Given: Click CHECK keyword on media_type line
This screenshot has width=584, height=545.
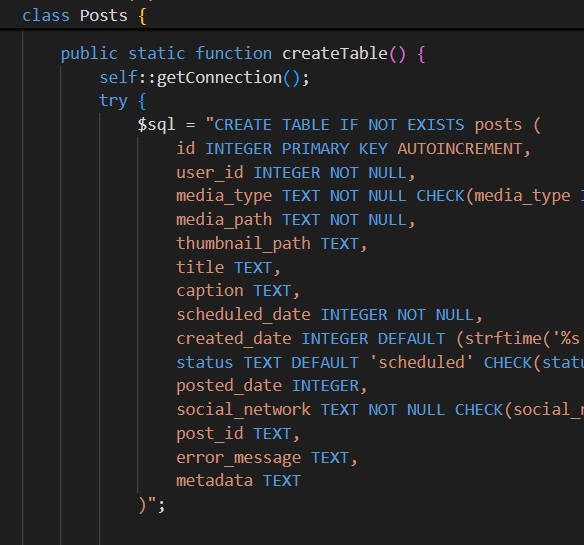Looking at the screenshot, I should [440, 196].
